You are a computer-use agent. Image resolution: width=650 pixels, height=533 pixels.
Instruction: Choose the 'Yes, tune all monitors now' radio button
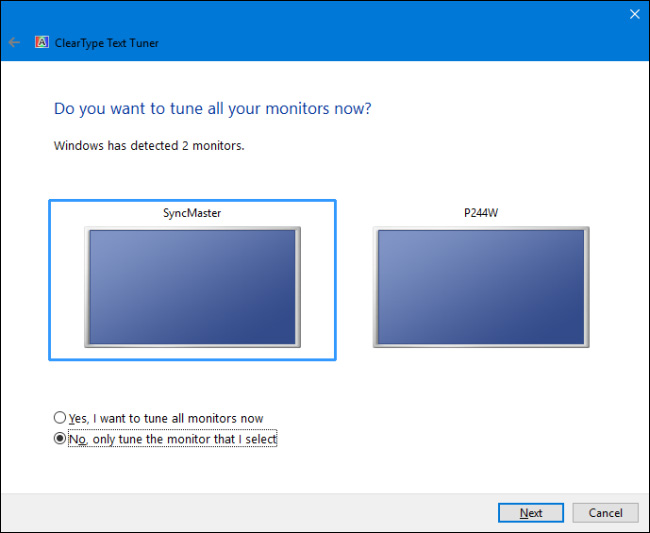point(59,418)
